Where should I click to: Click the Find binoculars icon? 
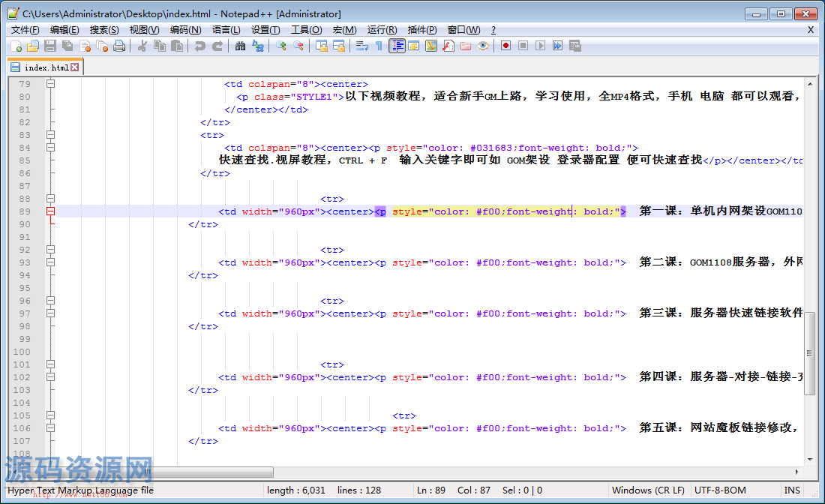point(240,46)
